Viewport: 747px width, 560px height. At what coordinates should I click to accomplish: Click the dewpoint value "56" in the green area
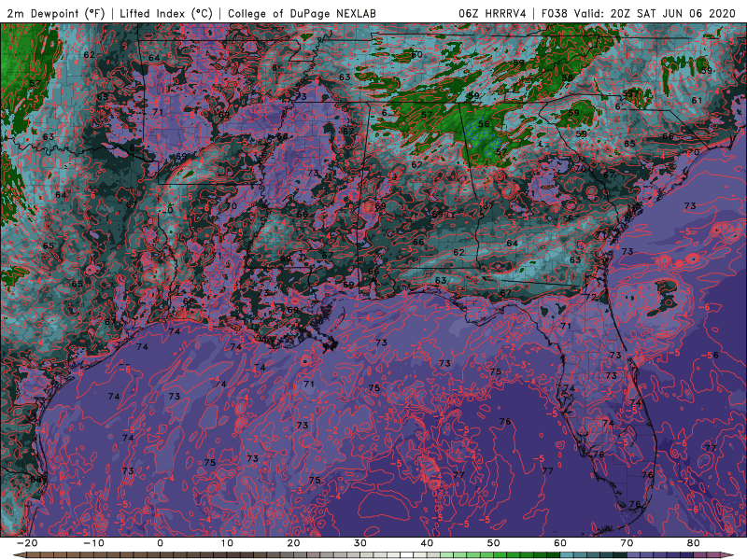(x=484, y=124)
